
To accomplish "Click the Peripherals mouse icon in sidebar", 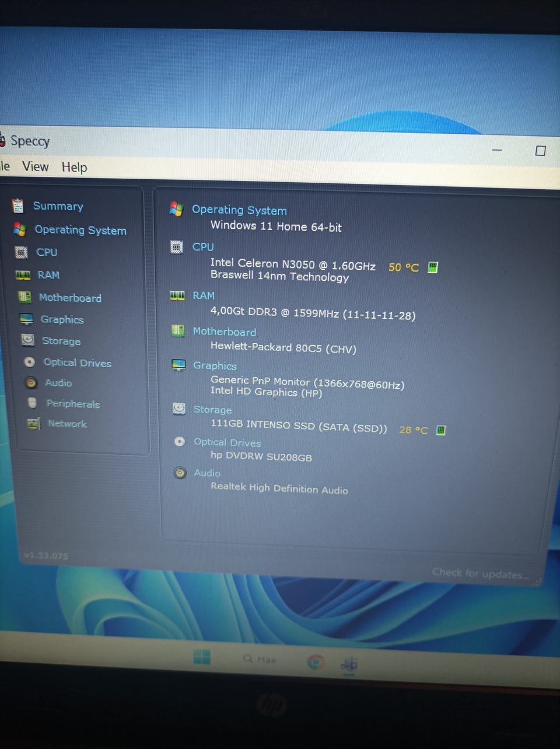I will pos(33,403).
